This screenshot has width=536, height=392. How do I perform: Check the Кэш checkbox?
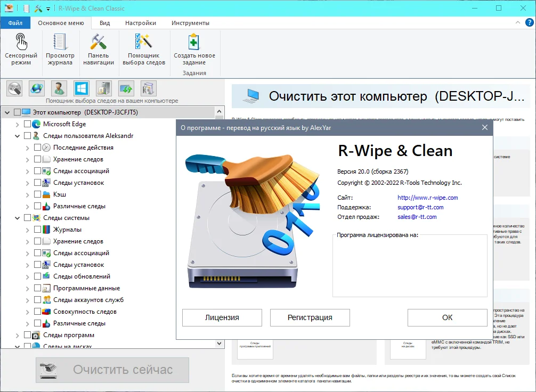[x=38, y=194]
